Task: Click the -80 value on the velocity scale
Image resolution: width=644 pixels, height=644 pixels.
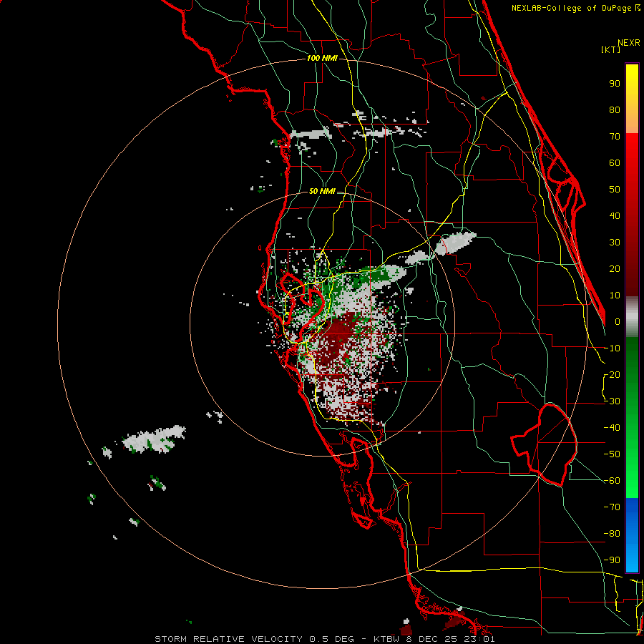Action: tap(612, 534)
